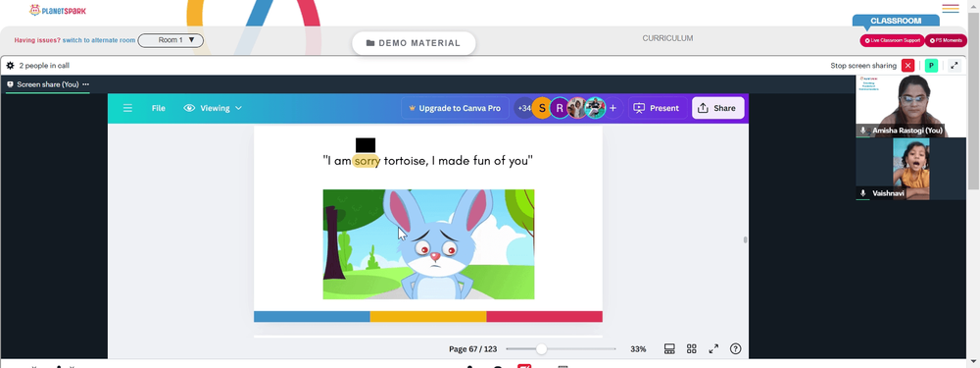Open the scroll view pages icon
This screenshot has width=980, height=368.
669,348
